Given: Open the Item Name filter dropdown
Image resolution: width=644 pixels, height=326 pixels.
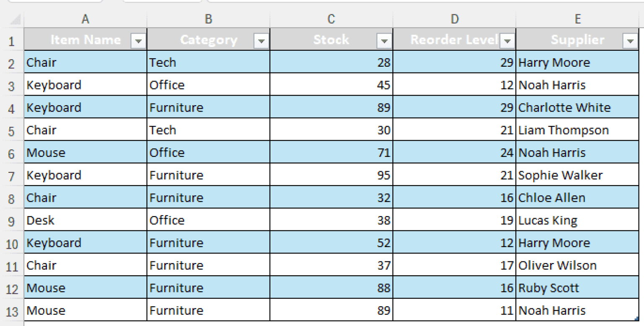Looking at the screenshot, I should (x=139, y=40).
